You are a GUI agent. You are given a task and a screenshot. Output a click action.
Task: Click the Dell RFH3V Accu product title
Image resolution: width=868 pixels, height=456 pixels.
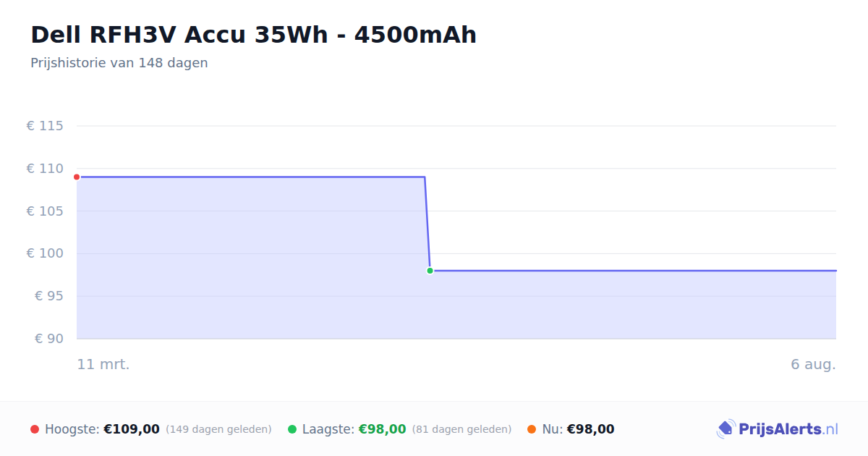click(254, 35)
